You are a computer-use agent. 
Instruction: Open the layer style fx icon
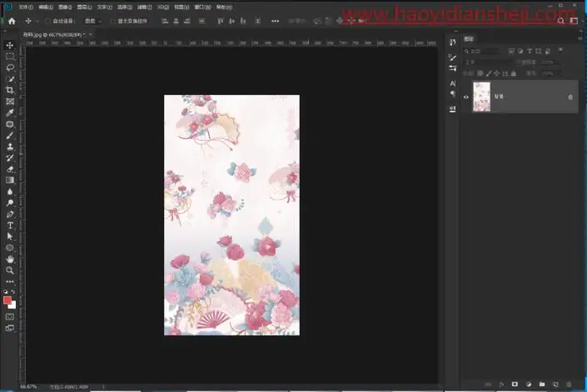pyautogui.click(x=501, y=385)
